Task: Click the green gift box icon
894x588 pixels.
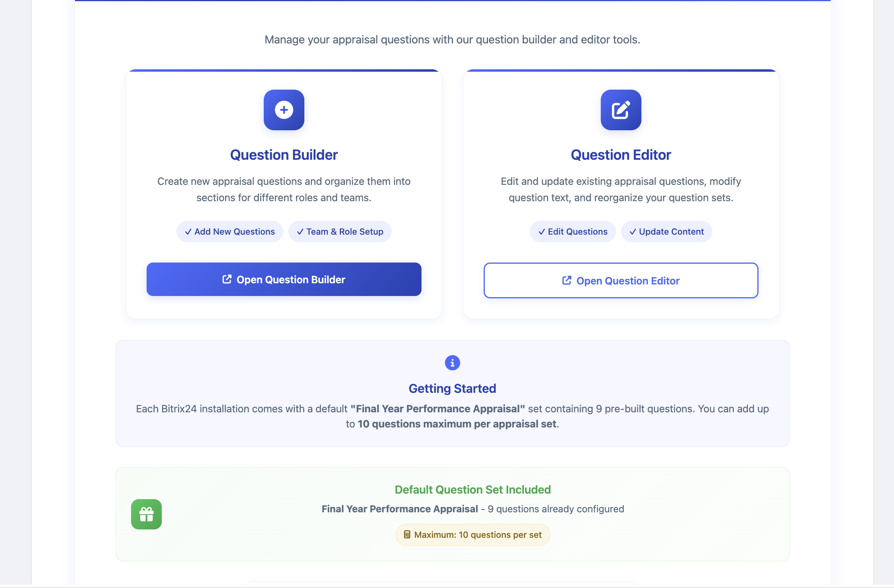Action: [x=146, y=514]
